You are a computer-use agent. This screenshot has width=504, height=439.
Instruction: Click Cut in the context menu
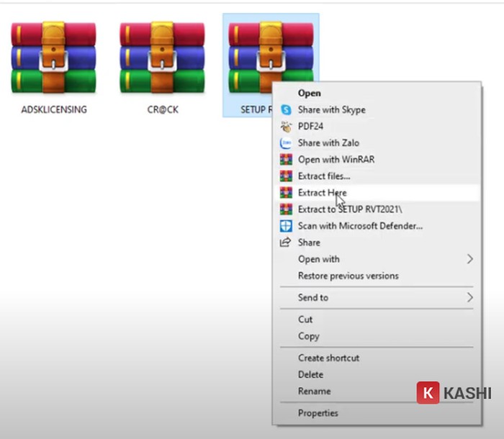pyautogui.click(x=305, y=319)
